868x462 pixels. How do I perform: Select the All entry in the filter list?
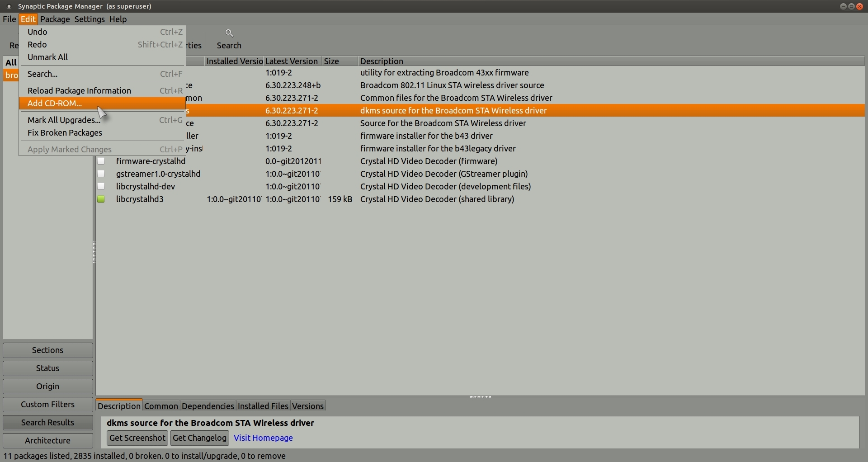tap(11, 62)
